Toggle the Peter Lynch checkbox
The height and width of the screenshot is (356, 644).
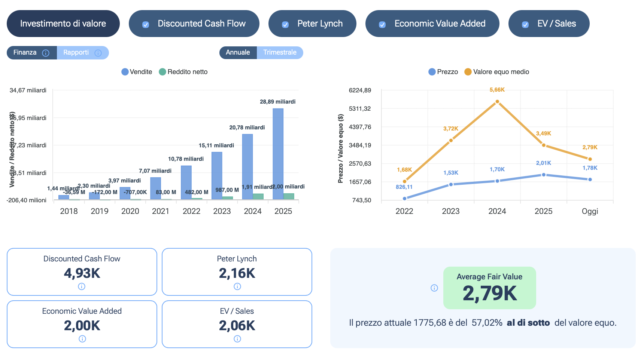(x=285, y=25)
